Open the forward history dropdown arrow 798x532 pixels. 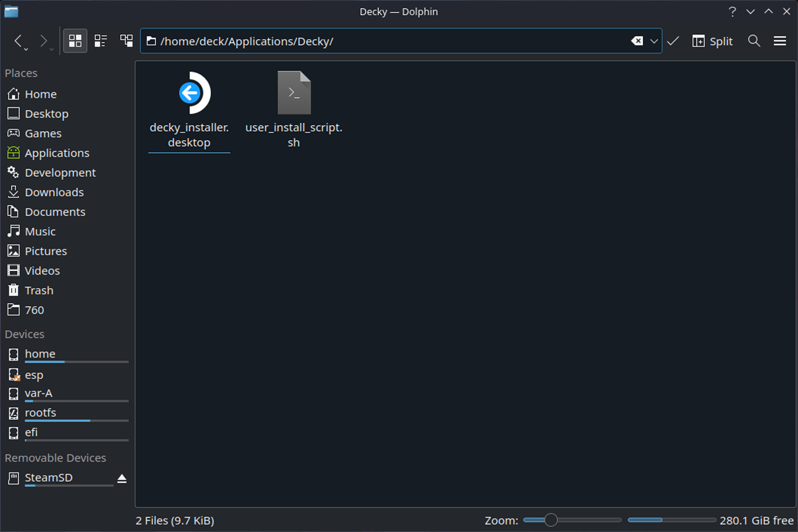51,48
